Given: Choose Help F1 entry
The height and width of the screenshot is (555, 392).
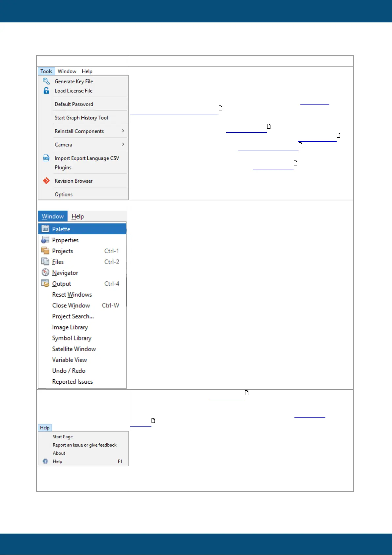Looking at the screenshot, I should pyautogui.click(x=83, y=461).
